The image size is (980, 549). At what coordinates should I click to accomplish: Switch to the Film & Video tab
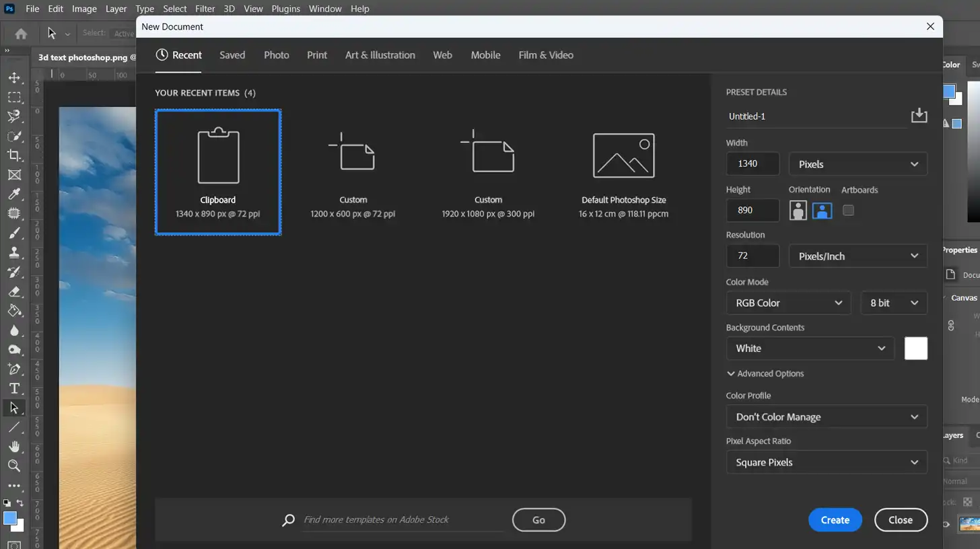tap(546, 55)
